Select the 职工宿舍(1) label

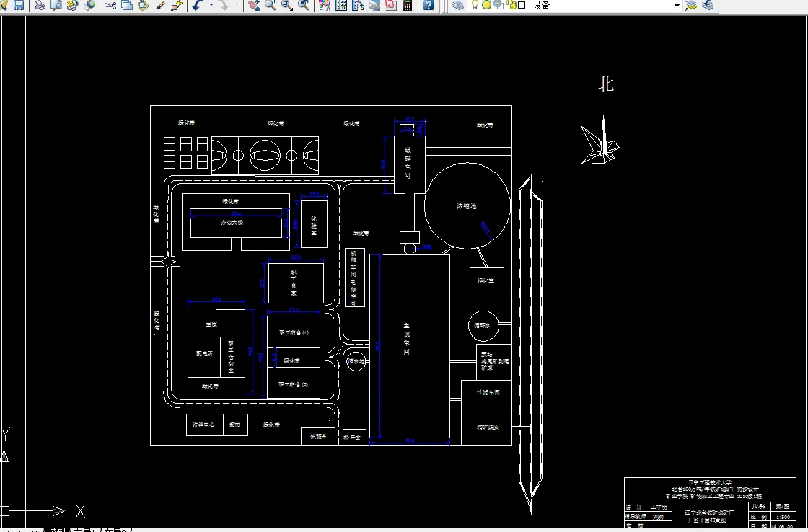tap(294, 333)
